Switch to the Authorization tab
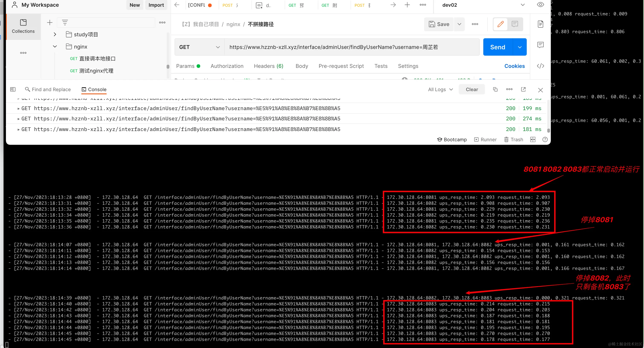The width and height of the screenshot is (644, 348). pos(227,66)
